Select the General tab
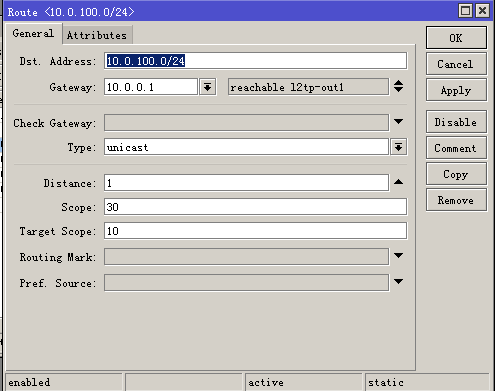495x391 pixels. (x=33, y=33)
